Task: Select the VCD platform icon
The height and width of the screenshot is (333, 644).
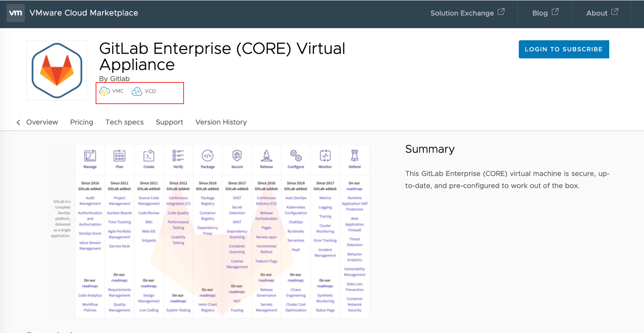Action: coord(137,92)
